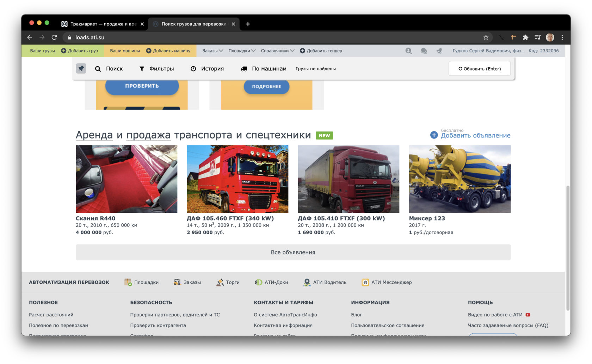Open browser extensions puzzle icon
Image resolution: width=592 pixels, height=364 pixels.
pyautogui.click(x=525, y=37)
